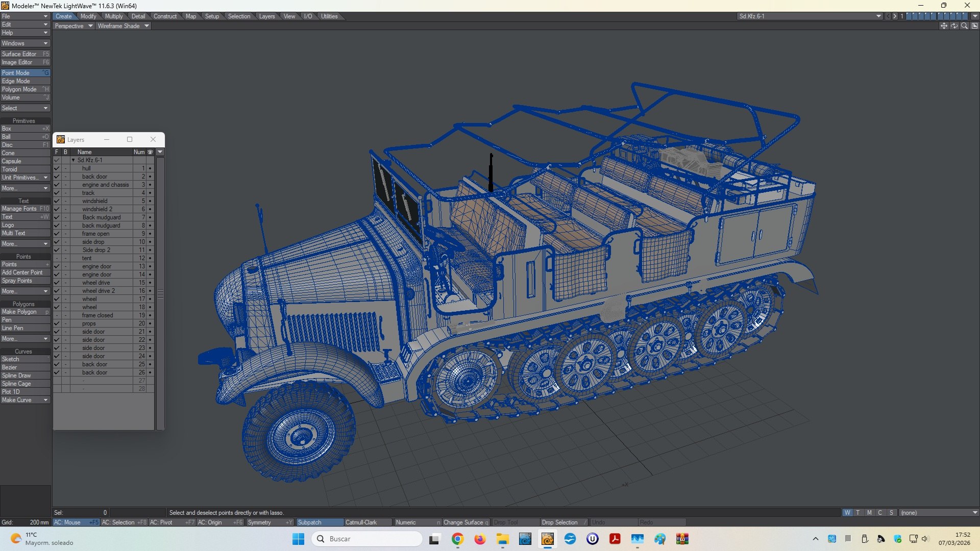
Task: Open the Utilities menu tab
Action: pos(329,16)
